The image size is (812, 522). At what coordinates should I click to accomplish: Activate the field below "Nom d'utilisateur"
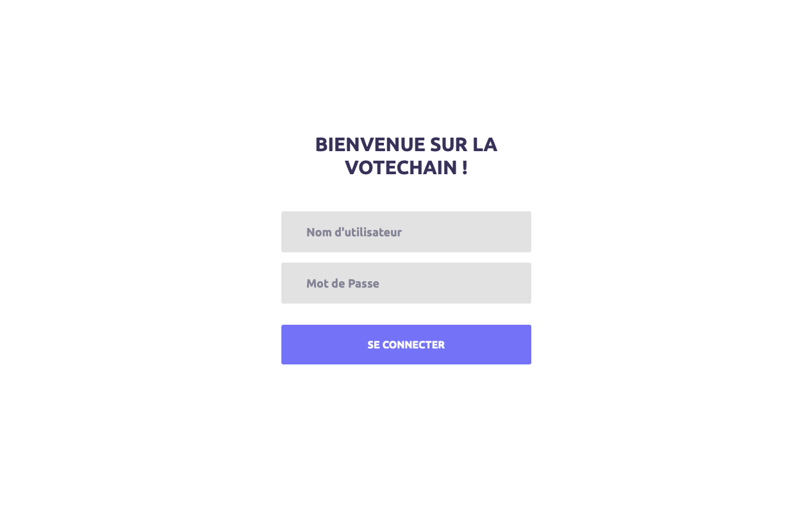point(406,283)
